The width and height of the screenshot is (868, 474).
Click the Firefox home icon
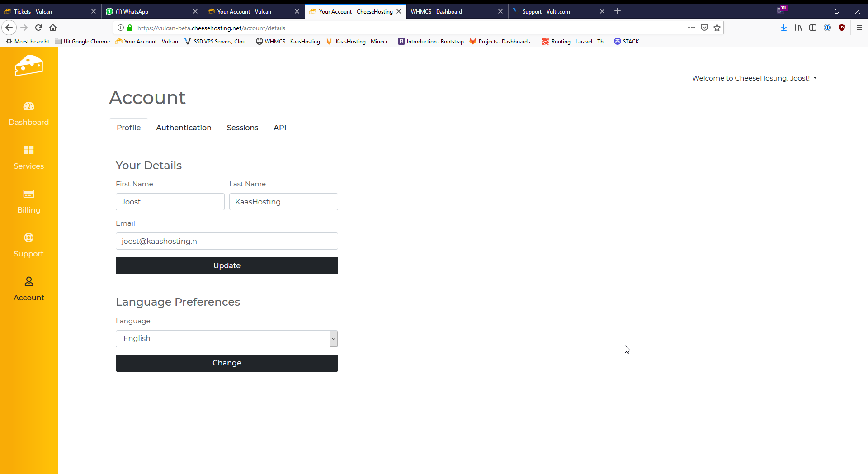point(53,28)
